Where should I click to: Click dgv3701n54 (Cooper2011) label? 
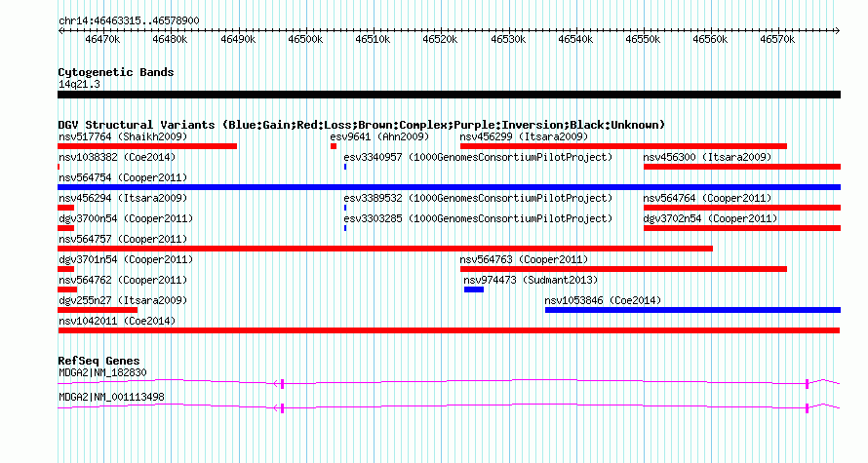click(x=126, y=259)
